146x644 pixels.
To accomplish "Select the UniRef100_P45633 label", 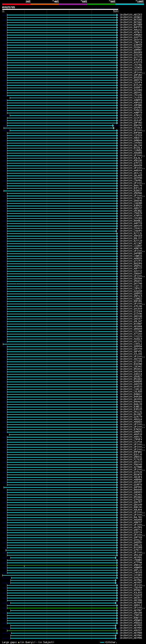I will tap(131, 110).
